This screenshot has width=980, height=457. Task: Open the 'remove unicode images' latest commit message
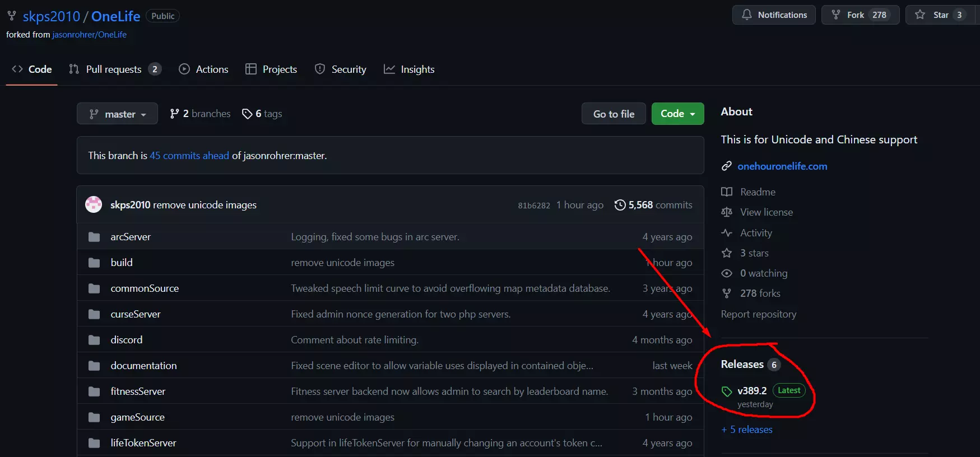(x=205, y=205)
